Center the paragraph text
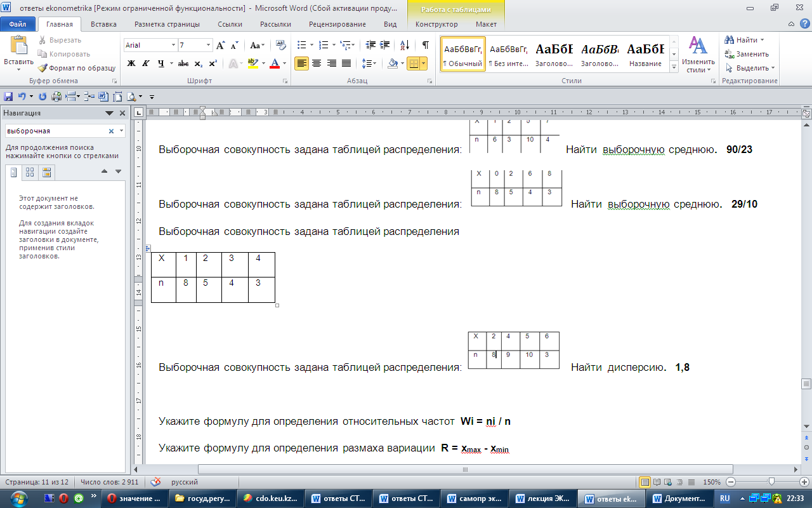 click(317, 63)
